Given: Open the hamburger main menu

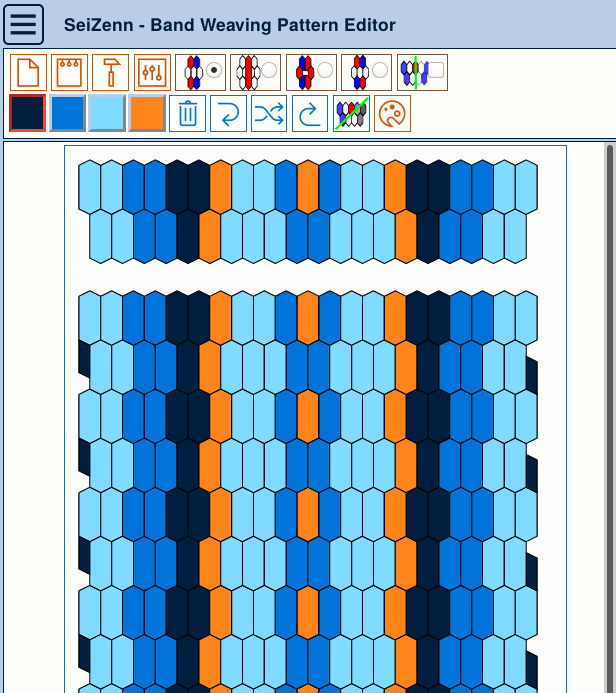Looking at the screenshot, I should (x=23, y=24).
